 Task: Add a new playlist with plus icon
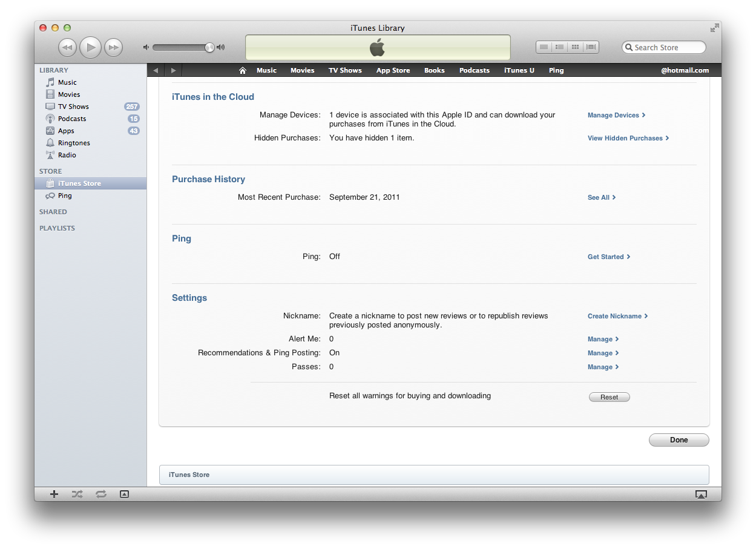(54, 494)
